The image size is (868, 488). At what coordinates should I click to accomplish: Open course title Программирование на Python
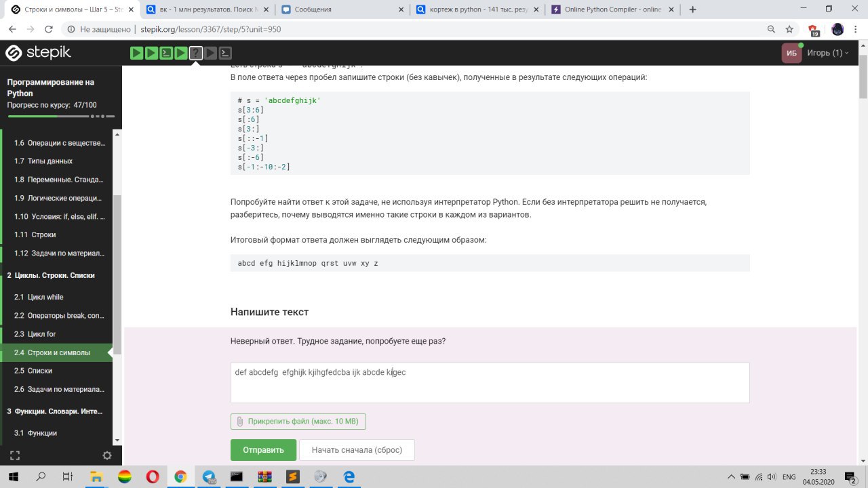51,87
